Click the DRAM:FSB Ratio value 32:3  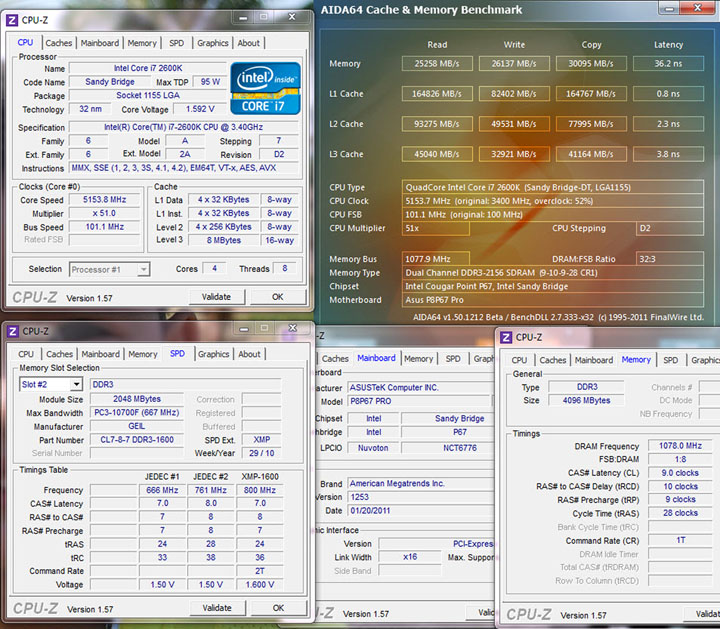point(669,259)
